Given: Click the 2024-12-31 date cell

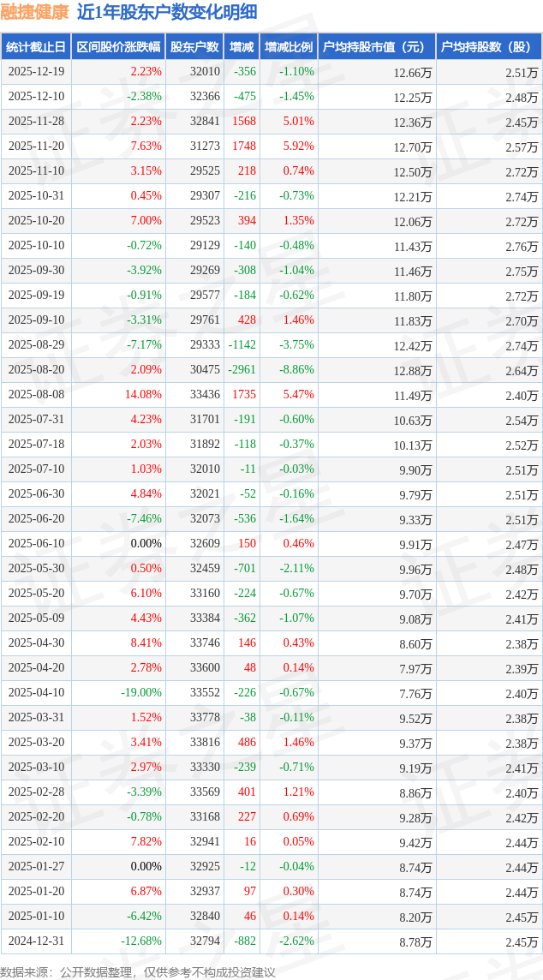Looking at the screenshot, I should (x=36, y=941).
